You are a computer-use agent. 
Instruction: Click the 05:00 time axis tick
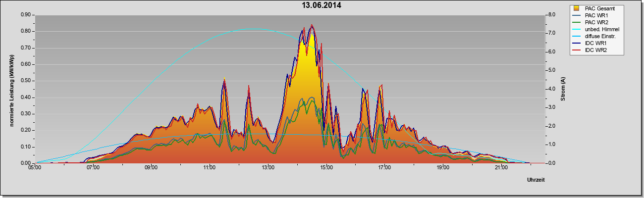coord(35,168)
